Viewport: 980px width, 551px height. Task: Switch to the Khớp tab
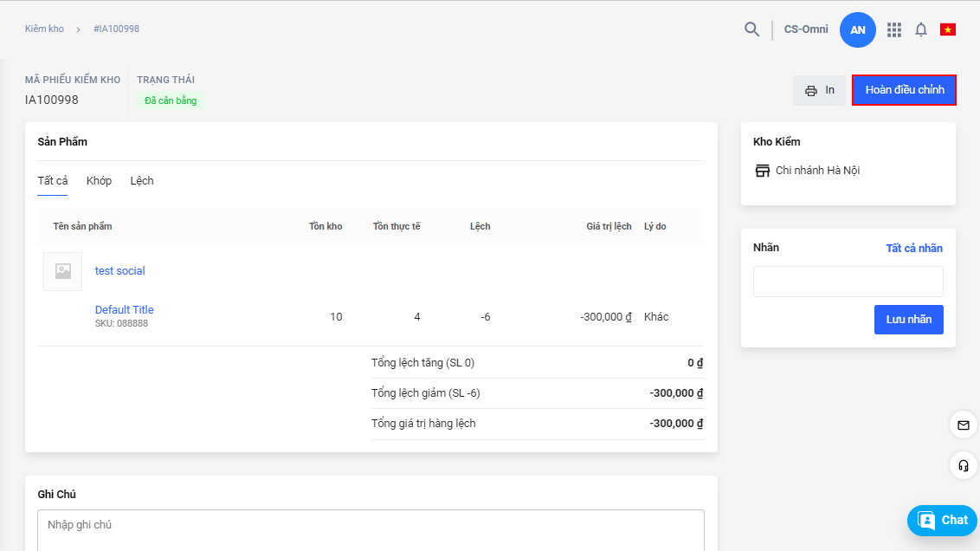tap(99, 181)
